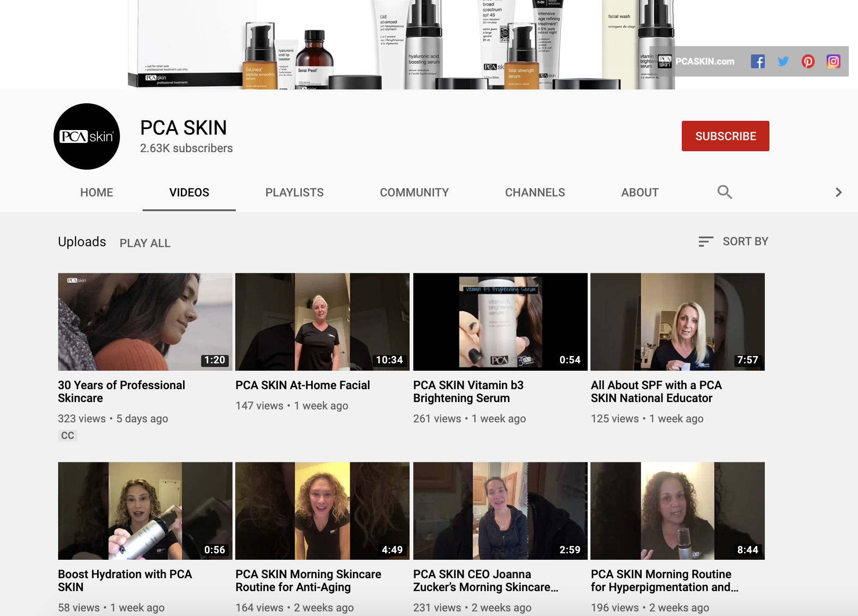Viewport: 858px width, 616px height.
Task: Click '147 views • 1 week ago' text
Action: [292, 406]
